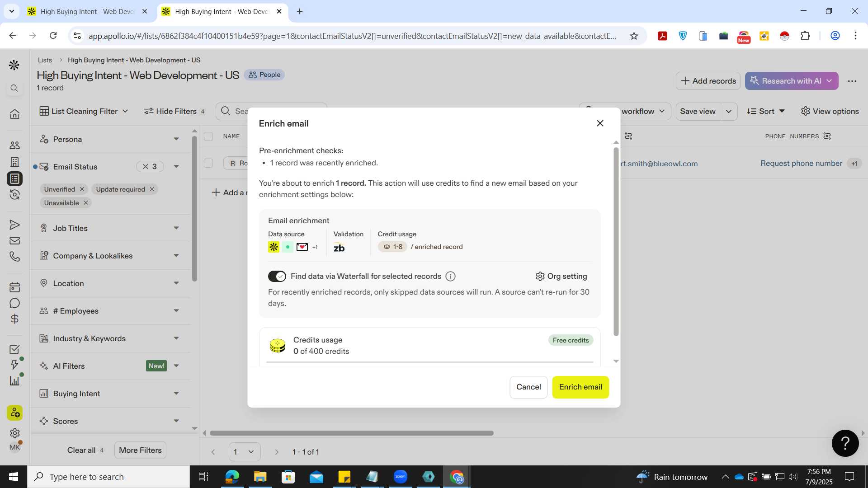Open the Calls phone icon in sidebar

point(14,257)
